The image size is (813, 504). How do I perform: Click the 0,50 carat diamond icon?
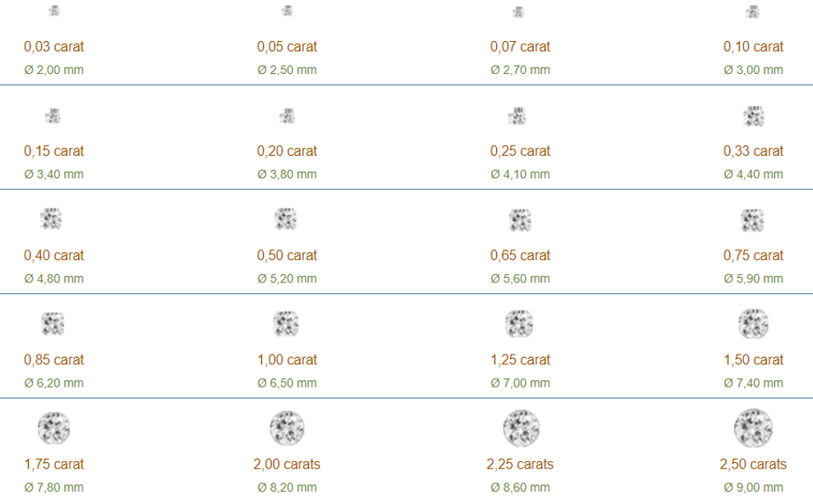point(287,220)
